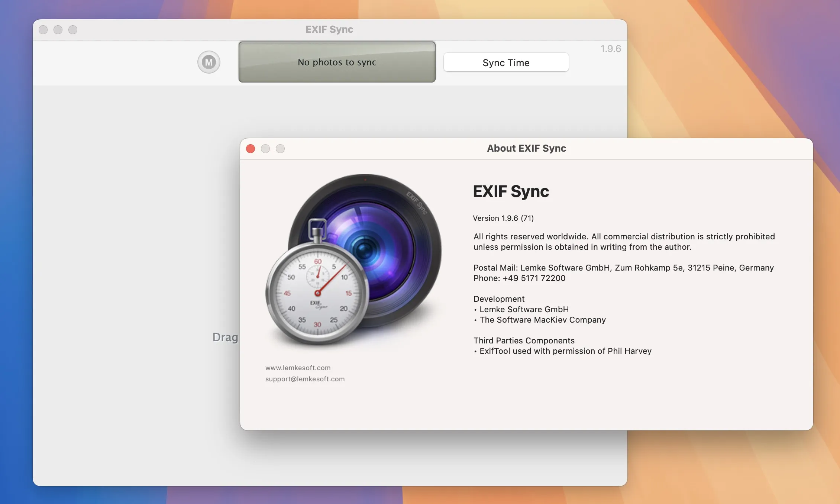Image resolution: width=840 pixels, height=504 pixels.
Task: Click the No photos to sync display
Action: [337, 62]
